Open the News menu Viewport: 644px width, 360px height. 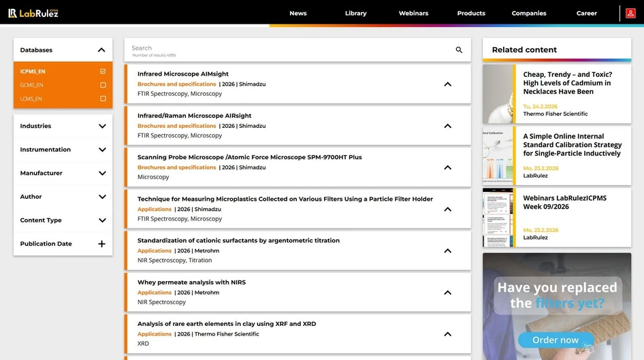297,13
